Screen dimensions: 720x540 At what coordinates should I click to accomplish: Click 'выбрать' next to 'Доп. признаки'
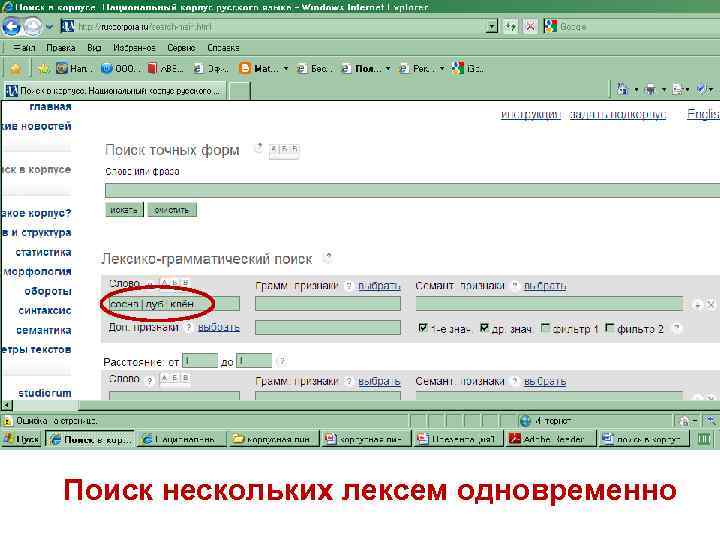[219, 327]
